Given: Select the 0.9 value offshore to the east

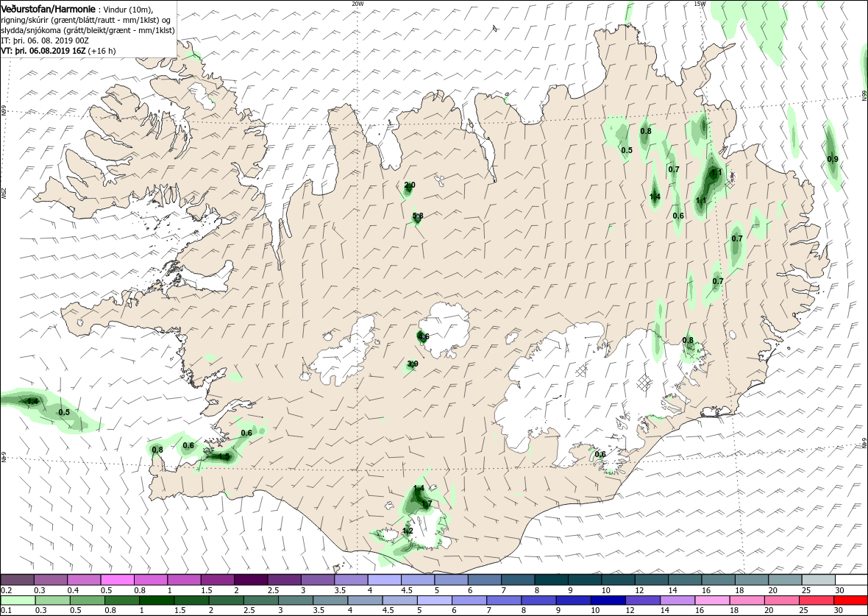Looking at the screenshot, I should pos(833,160).
